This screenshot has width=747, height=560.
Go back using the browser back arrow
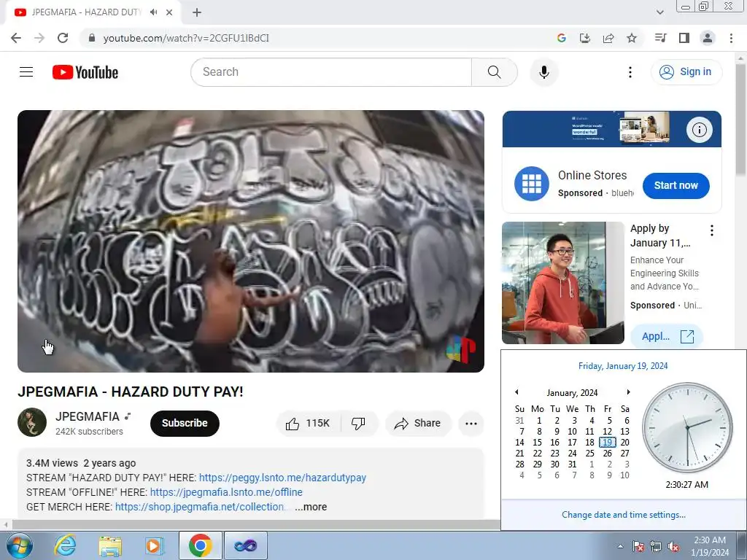pos(16,38)
